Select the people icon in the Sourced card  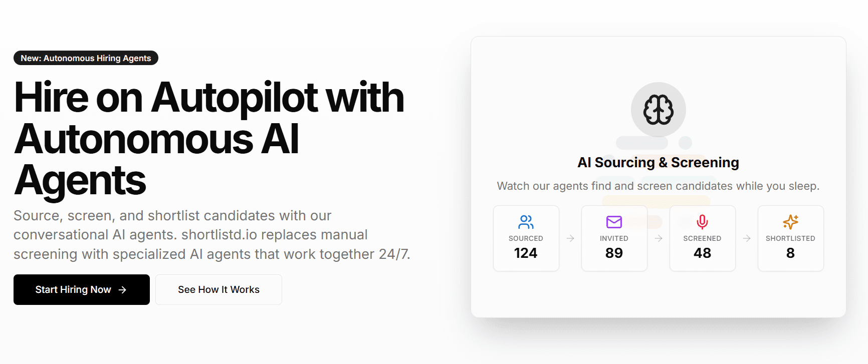point(526,222)
